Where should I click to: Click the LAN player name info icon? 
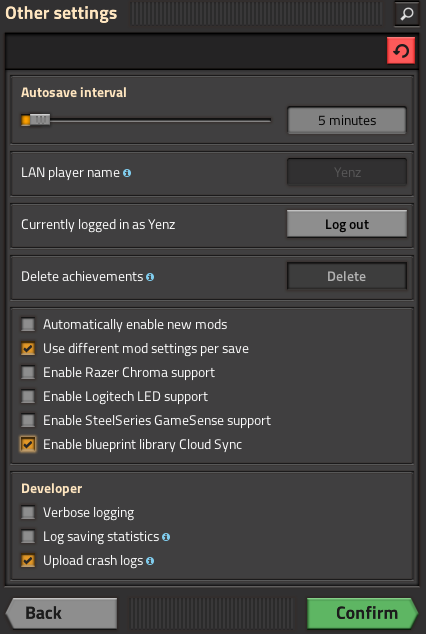coord(127,173)
